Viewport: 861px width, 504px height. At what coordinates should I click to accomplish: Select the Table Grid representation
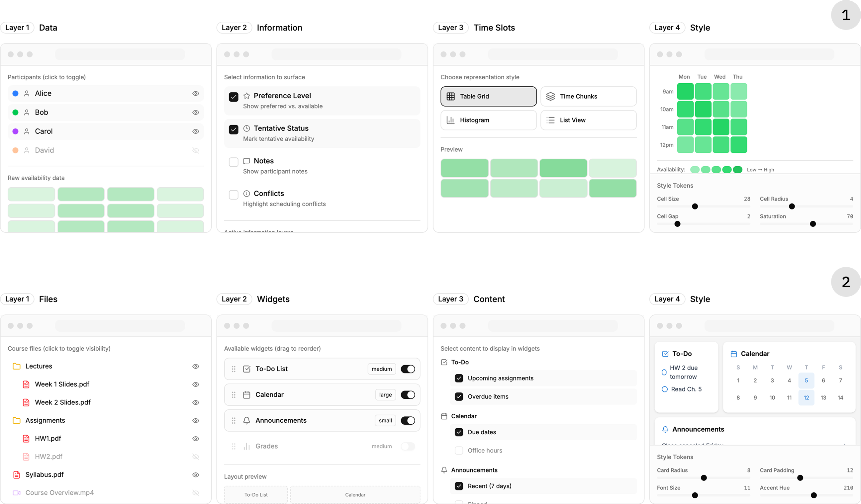point(488,96)
